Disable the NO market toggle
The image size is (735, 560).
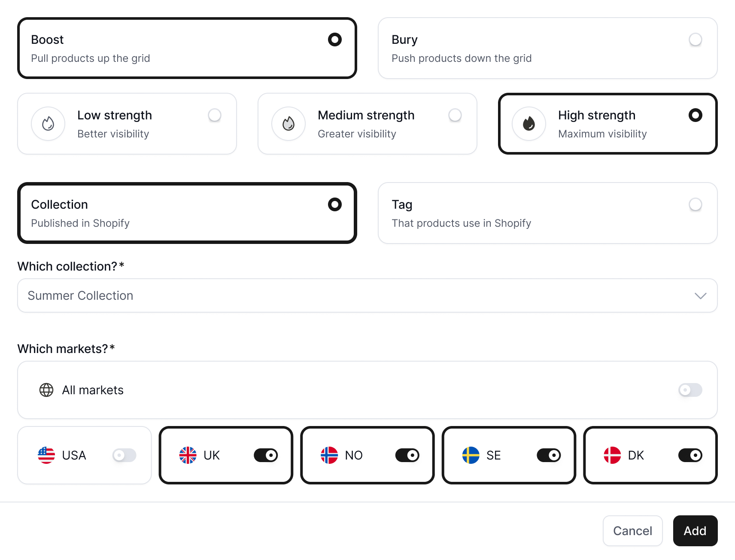pos(407,455)
